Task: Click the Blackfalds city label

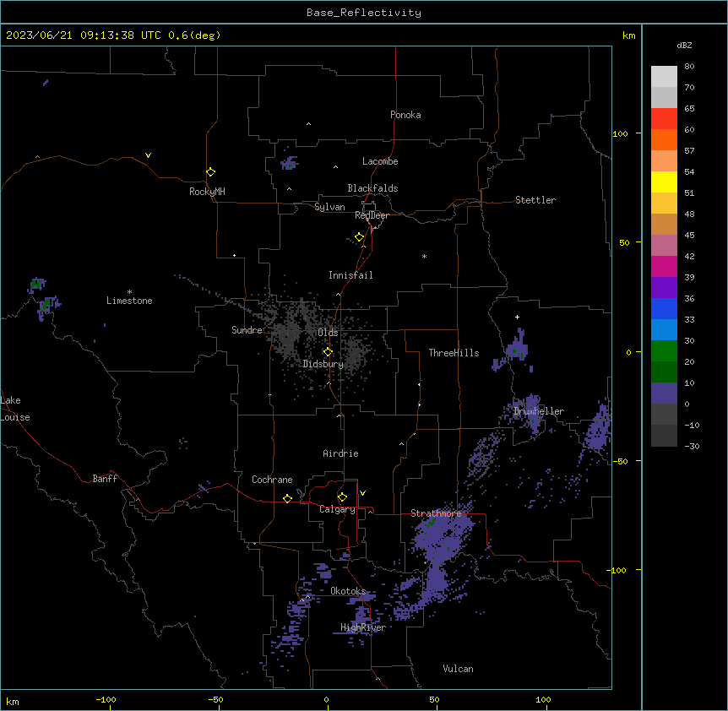Action: point(372,188)
